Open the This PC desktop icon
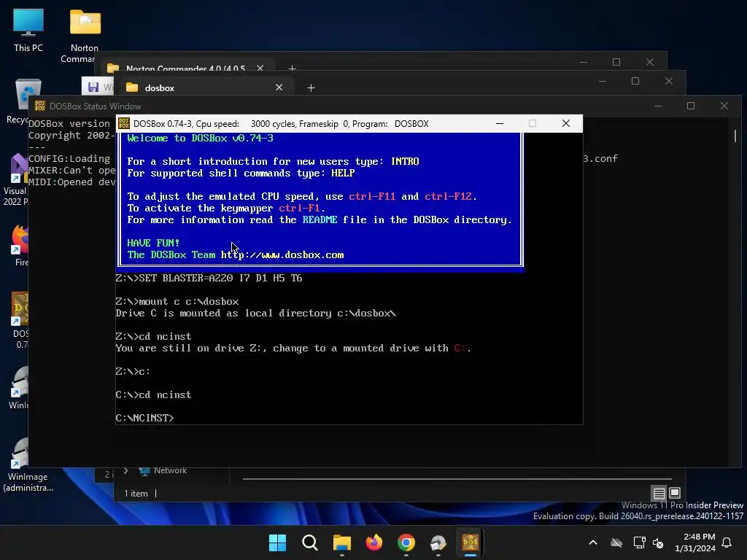Screen dimensions: 747x560 28,31
